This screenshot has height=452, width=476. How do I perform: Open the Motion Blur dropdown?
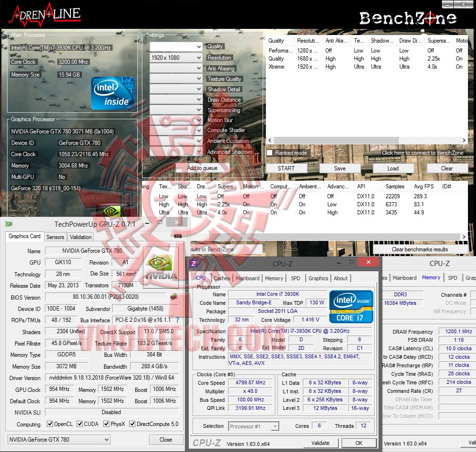(176, 120)
